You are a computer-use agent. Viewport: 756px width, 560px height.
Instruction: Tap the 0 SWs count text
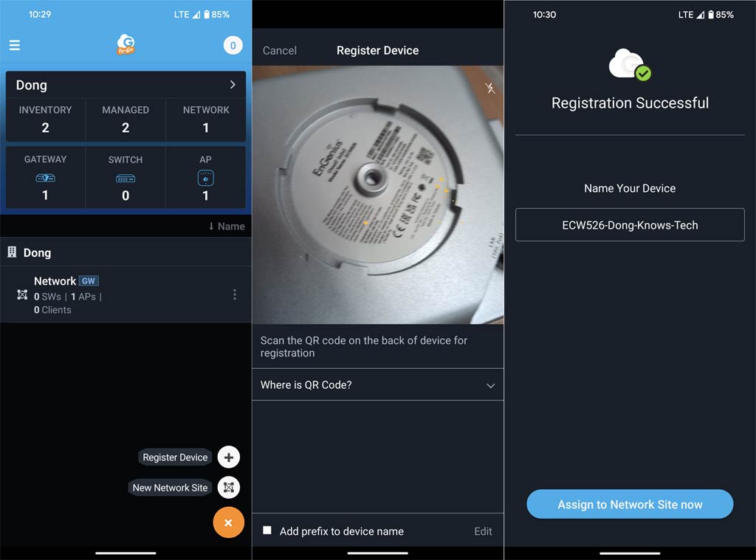(x=47, y=297)
